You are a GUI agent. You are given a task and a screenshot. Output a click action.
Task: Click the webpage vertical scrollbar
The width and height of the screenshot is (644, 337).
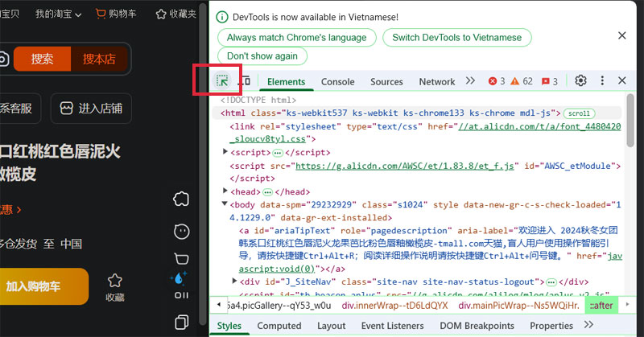203,164
